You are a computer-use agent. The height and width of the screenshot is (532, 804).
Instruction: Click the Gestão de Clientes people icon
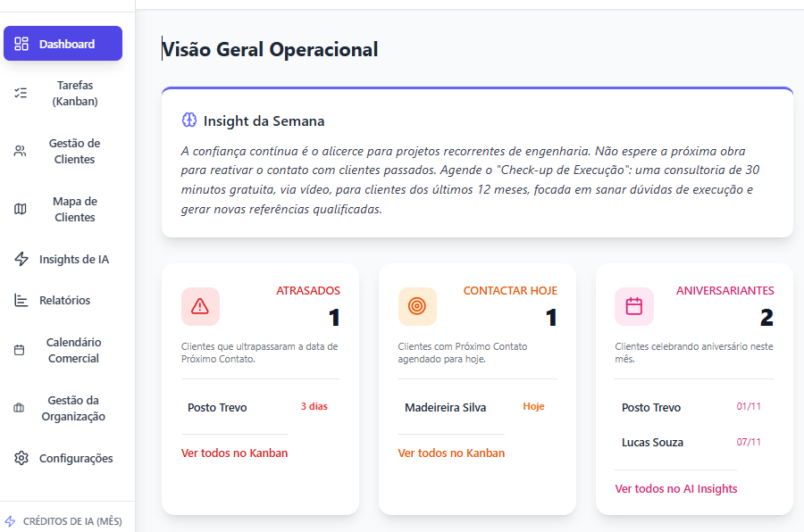click(x=20, y=151)
